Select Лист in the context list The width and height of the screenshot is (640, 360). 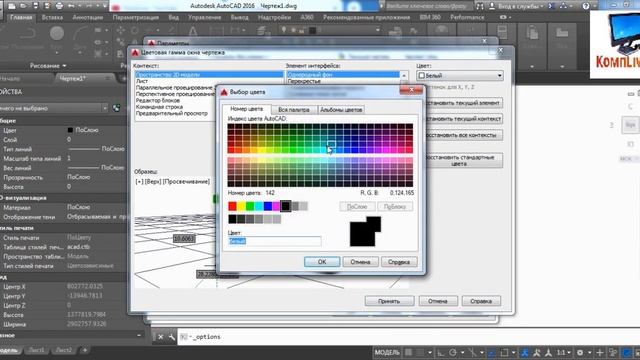tap(142, 81)
